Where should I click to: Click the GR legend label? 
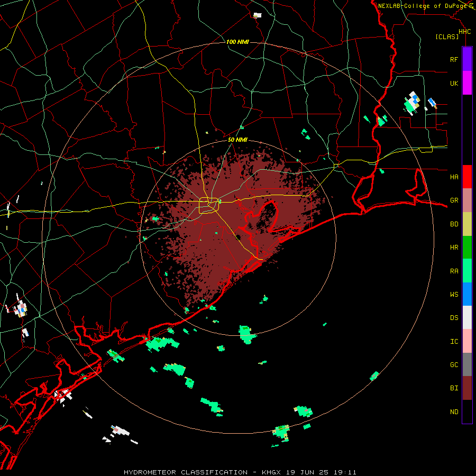(454, 200)
